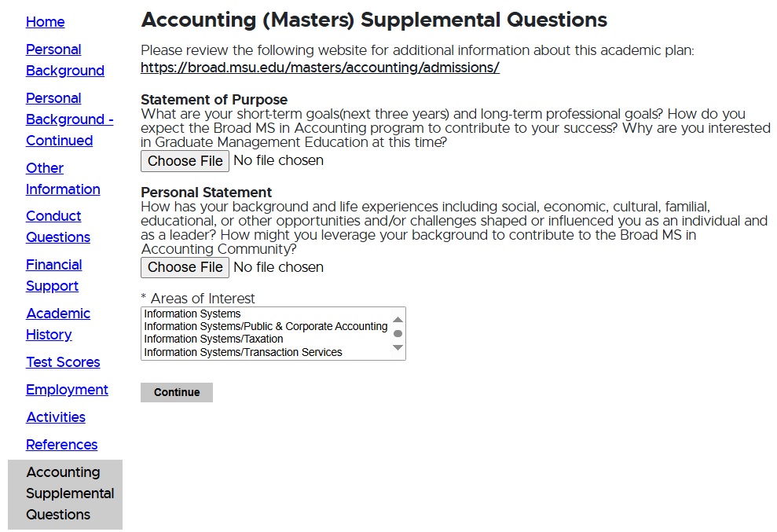Open the Conduct Questions section
This screenshot has width=777, height=532.
[x=57, y=226]
